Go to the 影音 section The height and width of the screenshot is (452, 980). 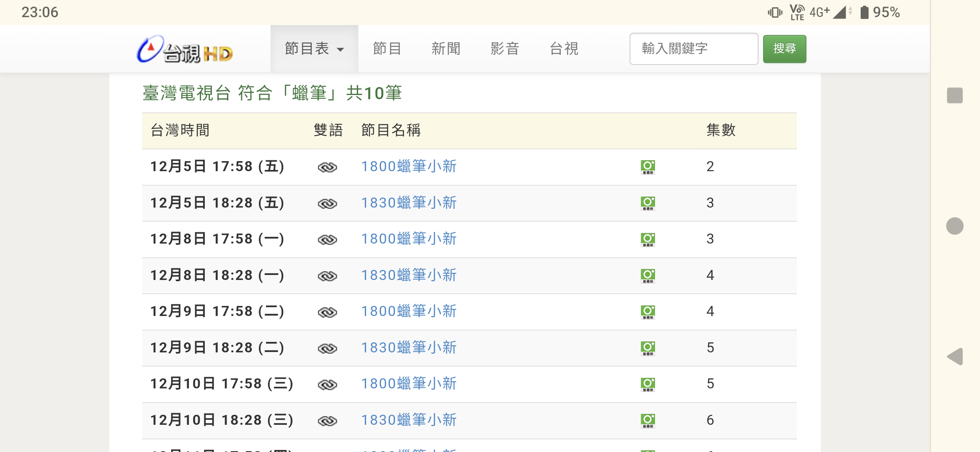(x=505, y=49)
